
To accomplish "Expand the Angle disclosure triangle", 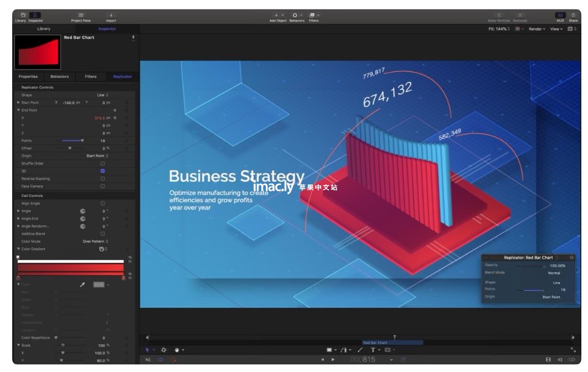I will (18, 211).
